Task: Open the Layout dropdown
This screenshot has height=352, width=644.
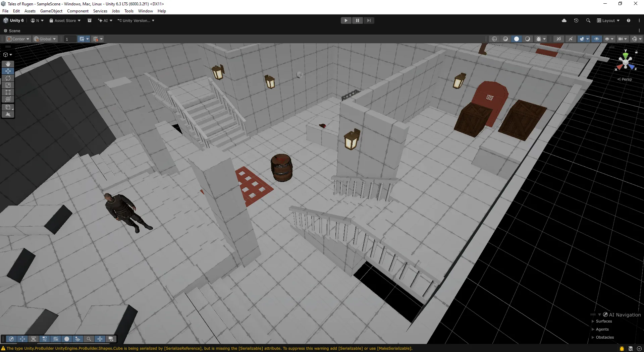Action: pyautogui.click(x=608, y=20)
